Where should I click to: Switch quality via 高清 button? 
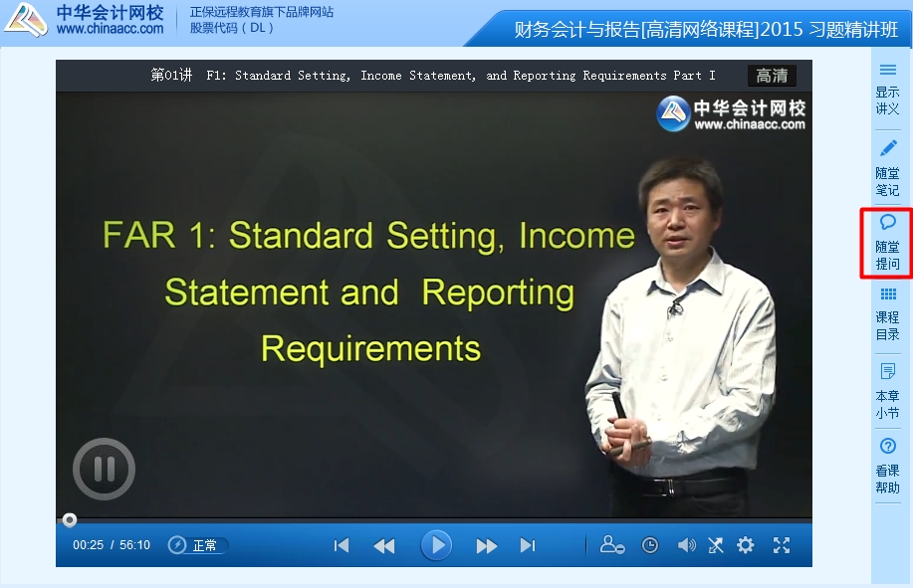coord(772,76)
